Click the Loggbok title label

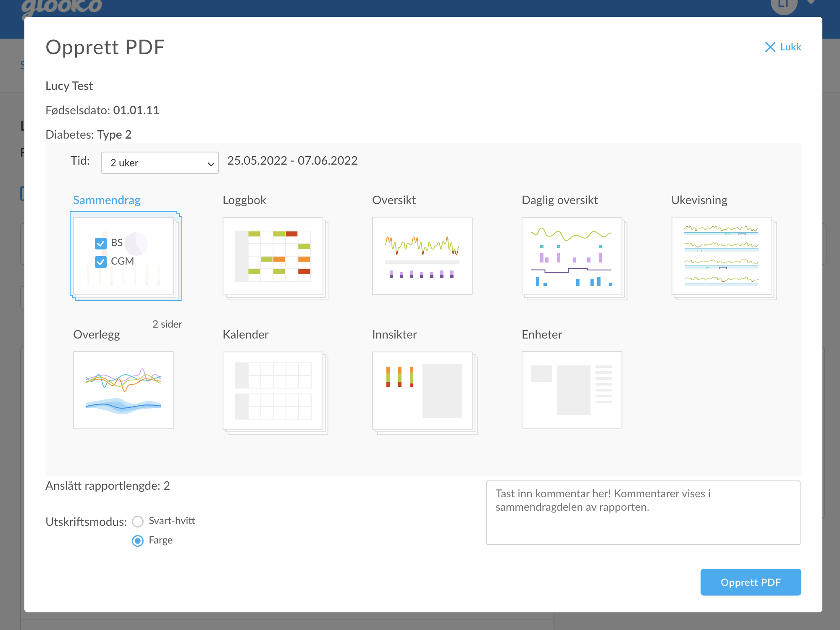(244, 200)
